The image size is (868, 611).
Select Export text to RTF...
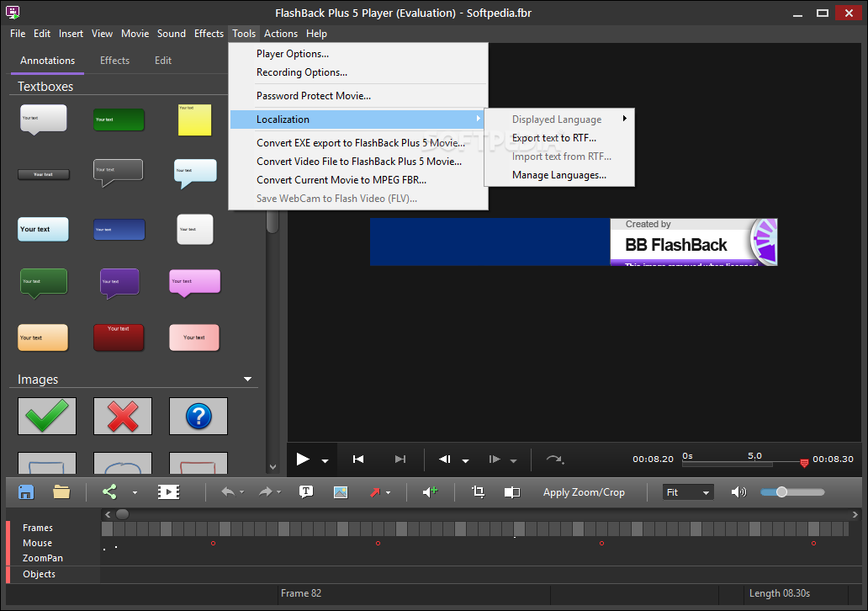click(559, 138)
